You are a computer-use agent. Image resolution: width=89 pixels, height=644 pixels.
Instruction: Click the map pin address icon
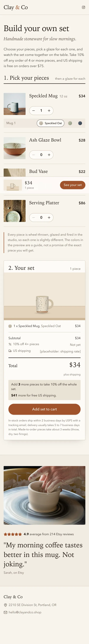click(x=5, y=605)
